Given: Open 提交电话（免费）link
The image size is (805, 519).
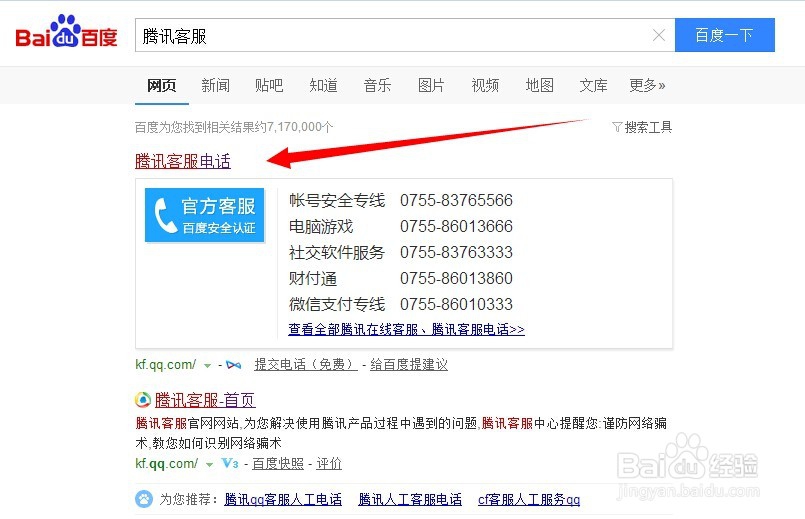Looking at the screenshot, I should 305,364.
